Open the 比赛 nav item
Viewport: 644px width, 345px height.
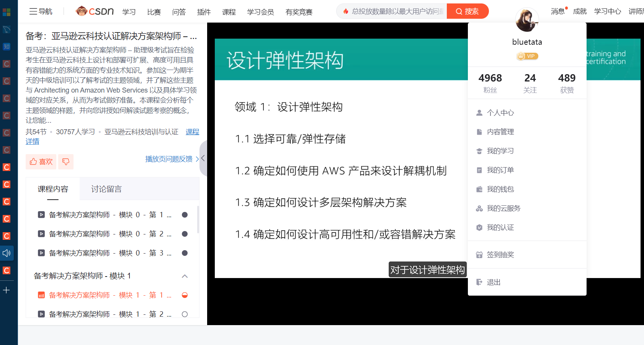pos(154,12)
